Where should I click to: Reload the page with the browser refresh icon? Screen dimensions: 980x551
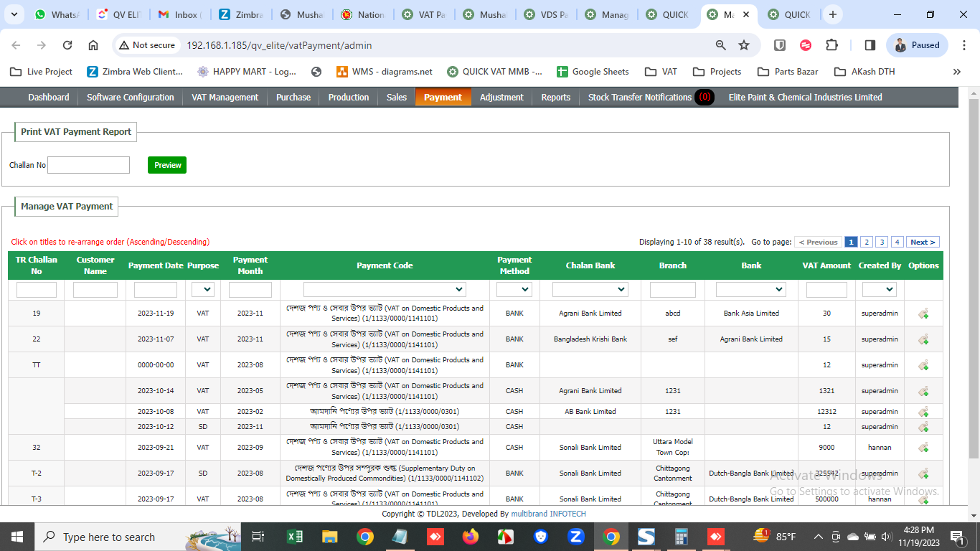[67, 45]
